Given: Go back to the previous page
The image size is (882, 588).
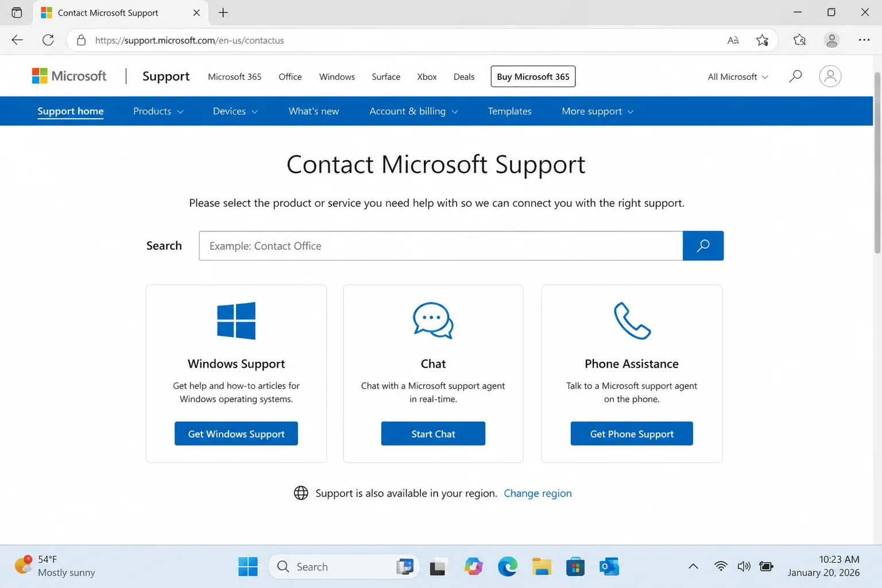Looking at the screenshot, I should pyautogui.click(x=17, y=40).
